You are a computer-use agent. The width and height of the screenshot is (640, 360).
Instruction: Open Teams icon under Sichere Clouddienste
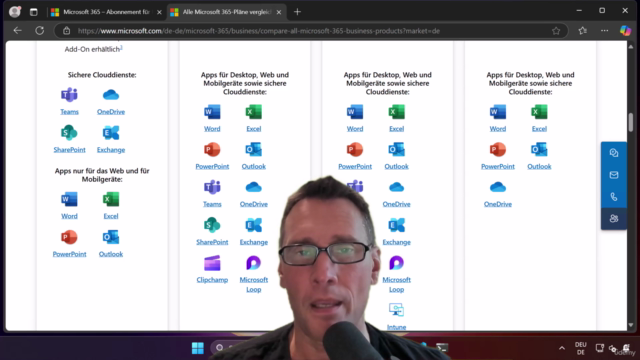pyautogui.click(x=69, y=95)
